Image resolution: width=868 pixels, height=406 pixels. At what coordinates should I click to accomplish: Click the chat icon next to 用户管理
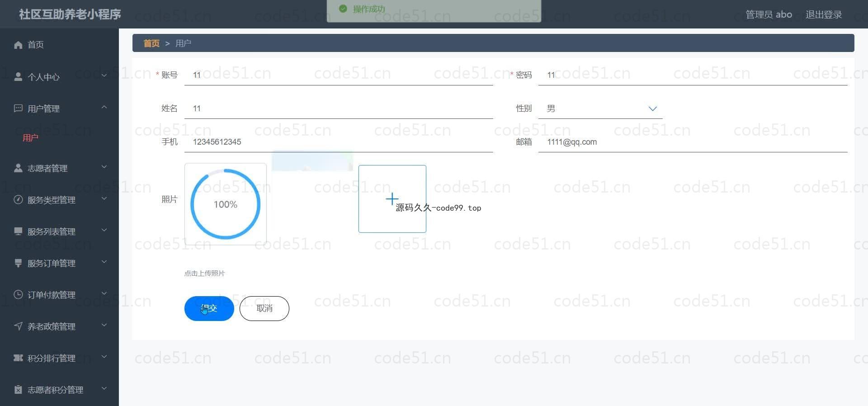(18, 109)
